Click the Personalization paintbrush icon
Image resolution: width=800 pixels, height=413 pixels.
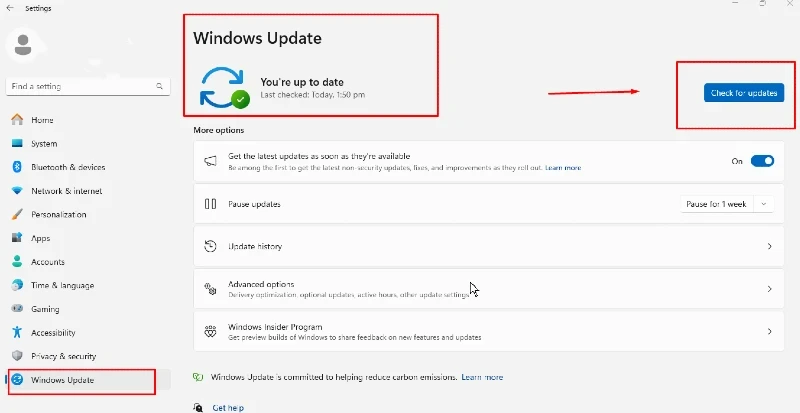(17, 214)
